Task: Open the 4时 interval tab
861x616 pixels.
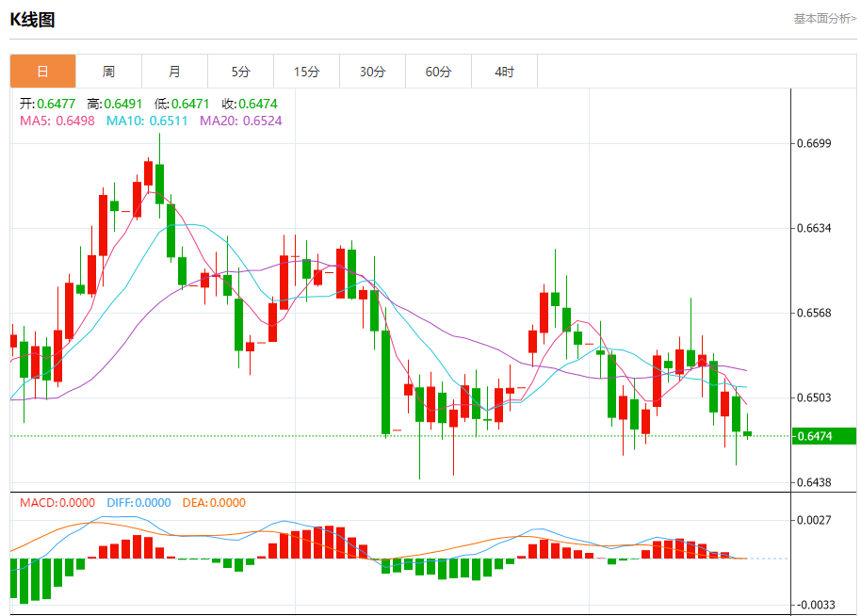Action: [x=504, y=72]
